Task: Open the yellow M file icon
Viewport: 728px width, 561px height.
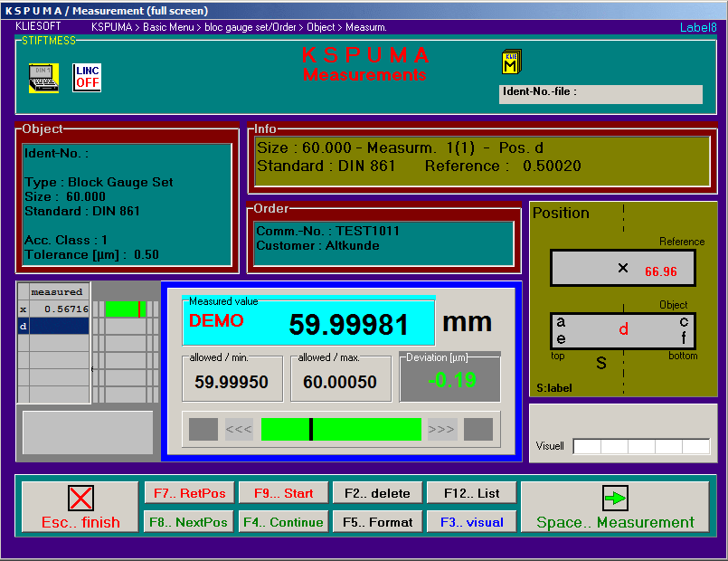Action: pyautogui.click(x=511, y=62)
